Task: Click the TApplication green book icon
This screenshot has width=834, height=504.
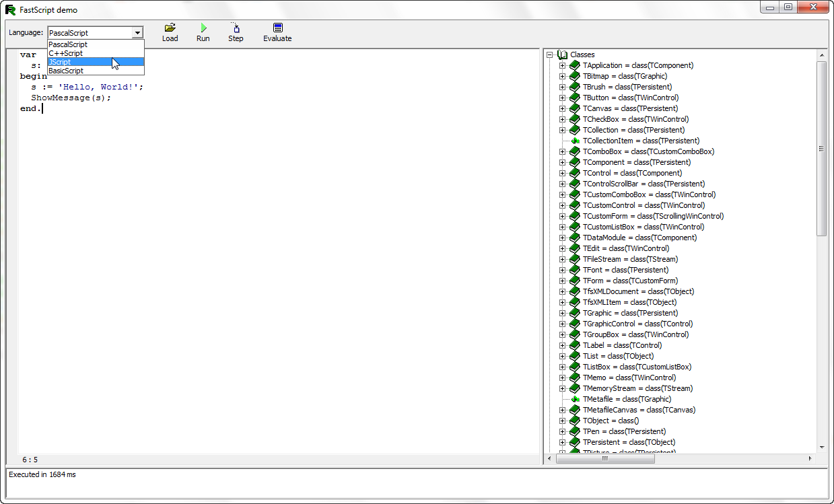Action: click(574, 65)
